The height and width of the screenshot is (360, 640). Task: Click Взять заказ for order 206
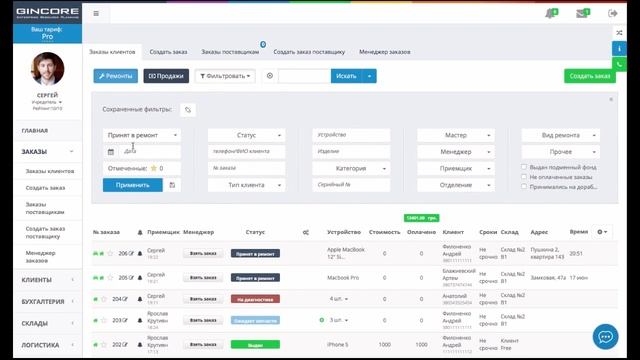(203, 253)
